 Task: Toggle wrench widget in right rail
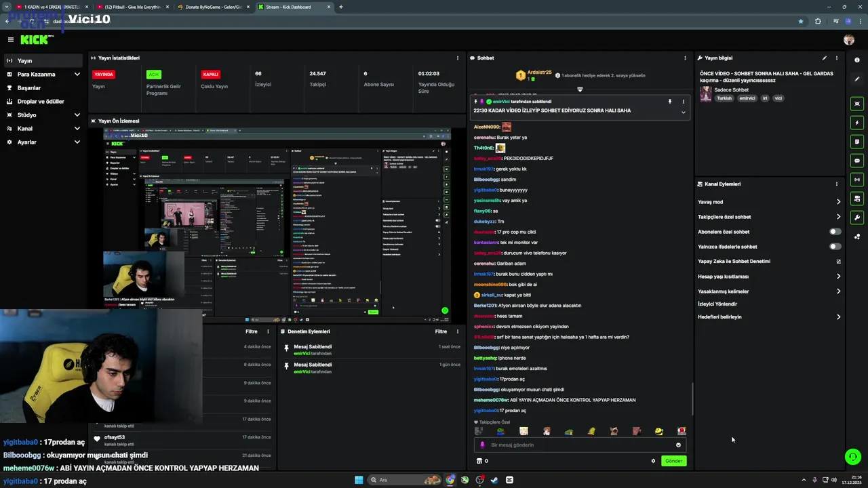point(857,218)
